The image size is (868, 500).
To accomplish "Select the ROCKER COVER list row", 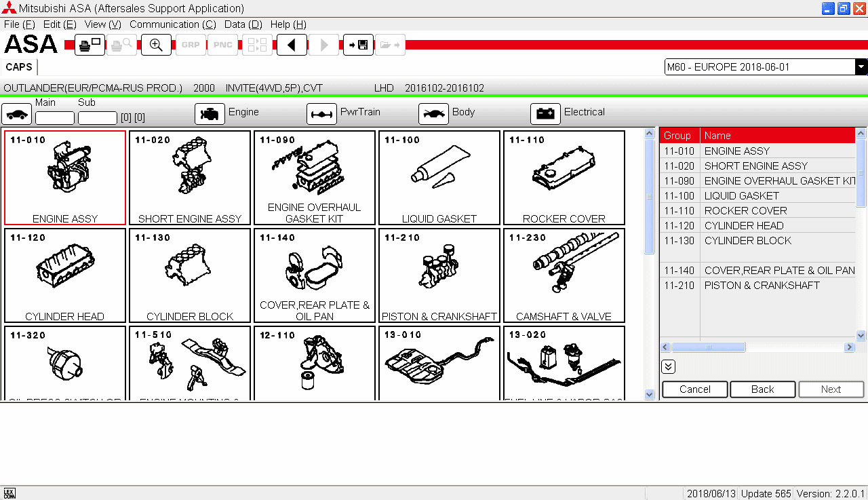I will 757,211.
